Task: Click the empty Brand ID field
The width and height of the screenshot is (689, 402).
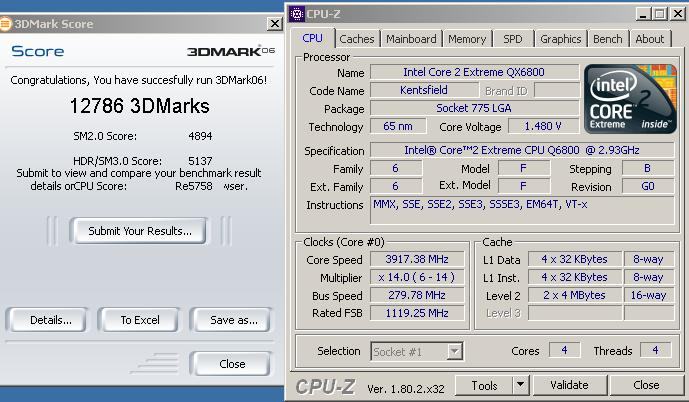Action: coord(557,91)
